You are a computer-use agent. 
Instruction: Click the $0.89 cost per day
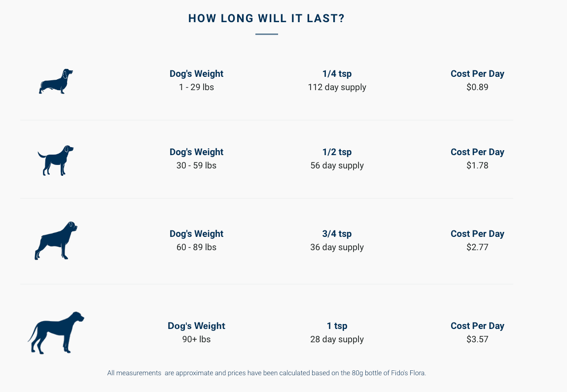coord(477,87)
